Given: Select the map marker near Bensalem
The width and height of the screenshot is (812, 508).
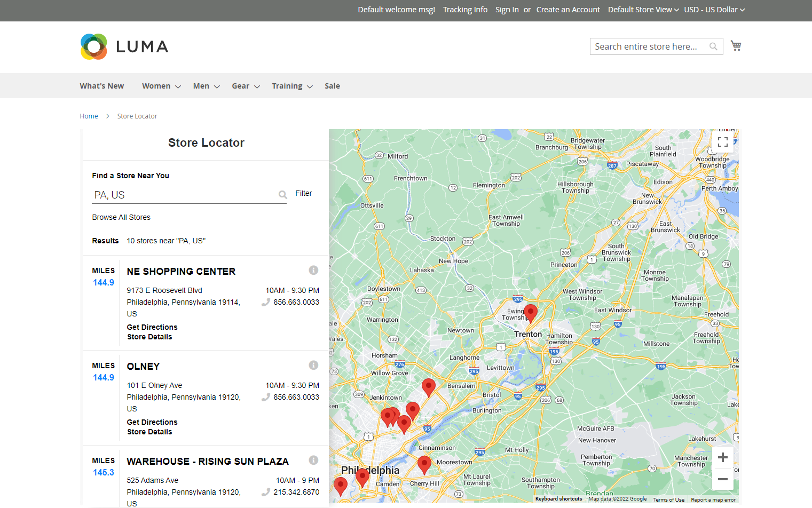Looking at the screenshot, I should [x=428, y=387].
